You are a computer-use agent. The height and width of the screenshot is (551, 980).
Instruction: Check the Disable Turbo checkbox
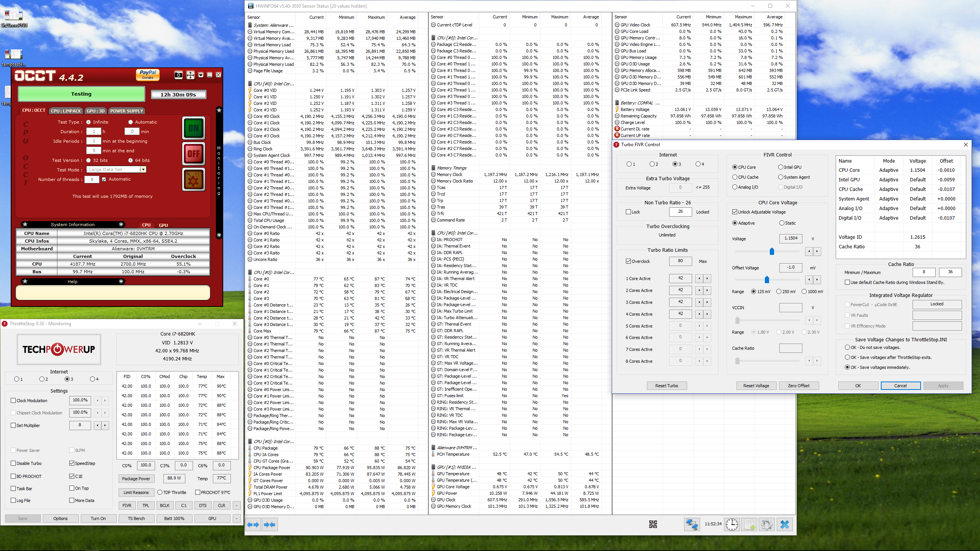pyautogui.click(x=13, y=463)
